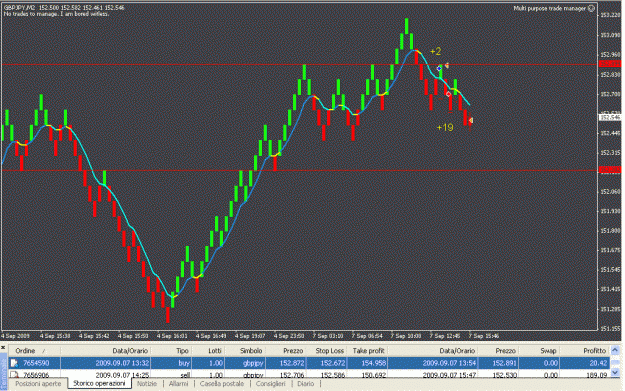The image size is (625, 391).
Task: Click the buy order icon for order 7654590
Action: (x=14, y=363)
